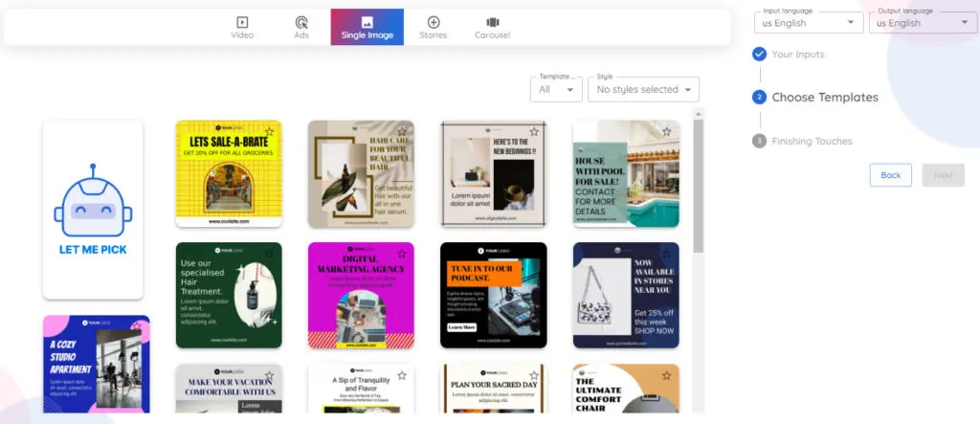The height and width of the screenshot is (424, 980).
Task: Click the Carousel slides icon
Action: pyautogui.click(x=493, y=23)
